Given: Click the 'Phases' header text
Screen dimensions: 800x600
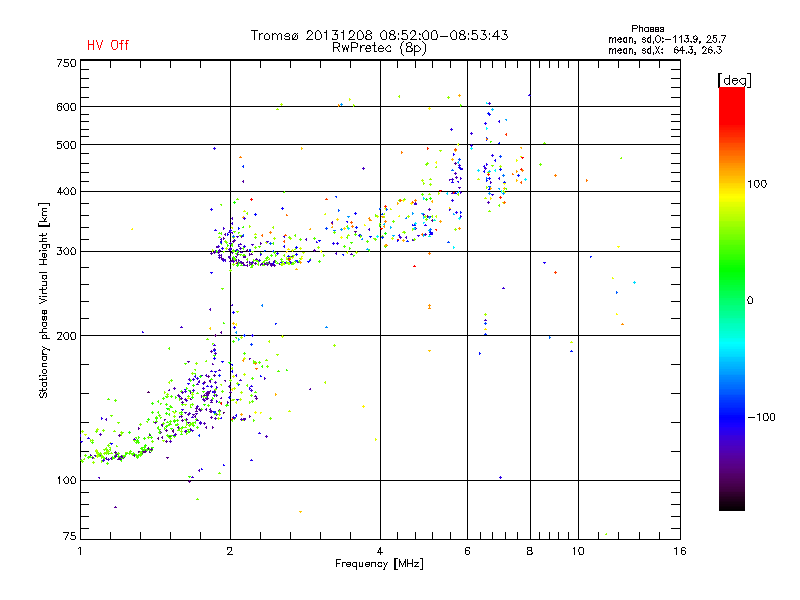Looking at the screenshot, I should [647, 29].
